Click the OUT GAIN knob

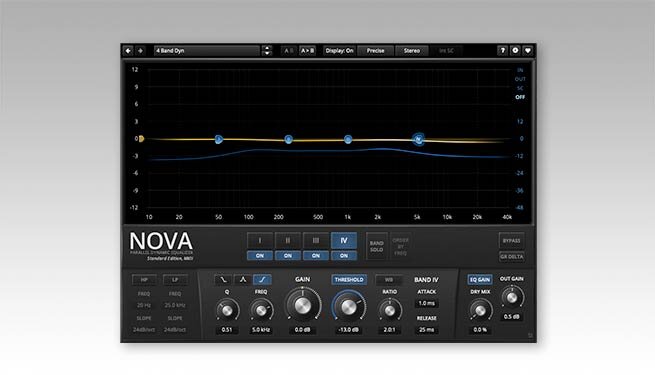point(511,297)
